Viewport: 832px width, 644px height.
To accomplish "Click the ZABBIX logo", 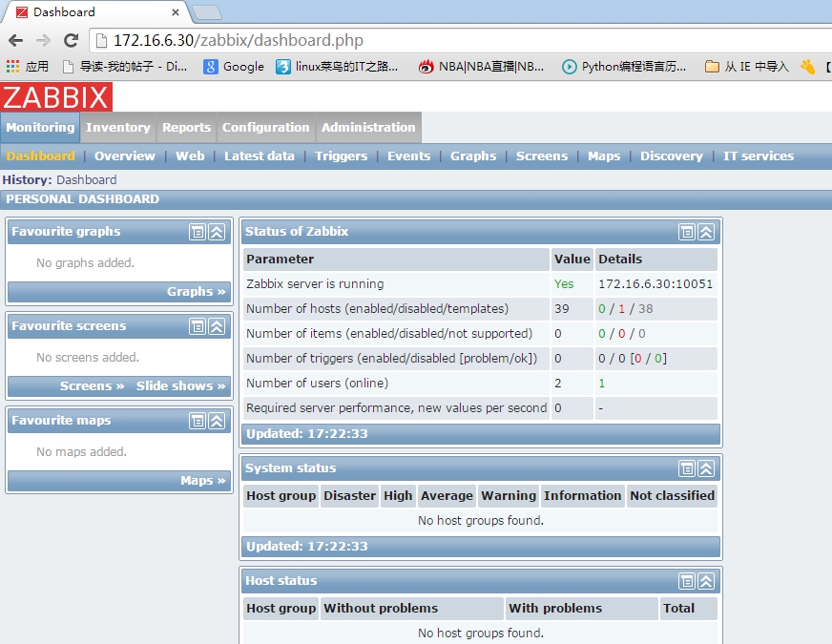I will [56, 97].
